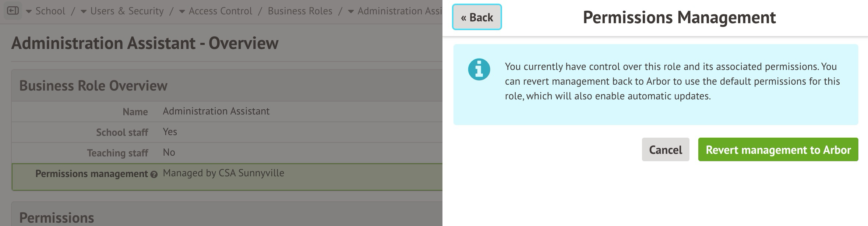Click the Cancel button
The width and height of the screenshot is (868, 226).
pos(665,149)
